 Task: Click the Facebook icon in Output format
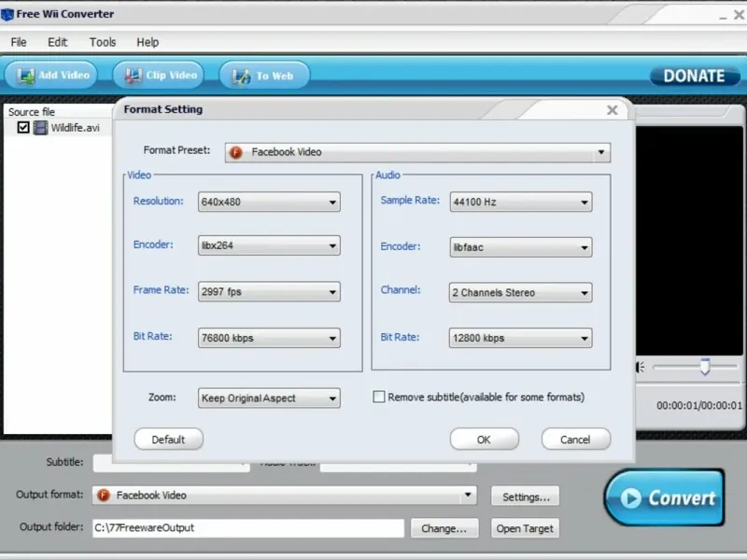coord(103,496)
